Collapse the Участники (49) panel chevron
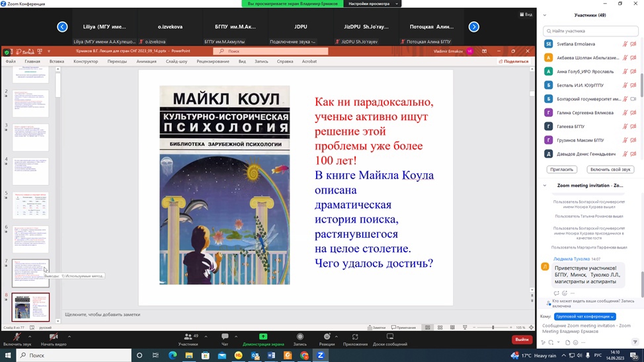Image resolution: width=644 pixels, height=362 pixels. tap(544, 15)
